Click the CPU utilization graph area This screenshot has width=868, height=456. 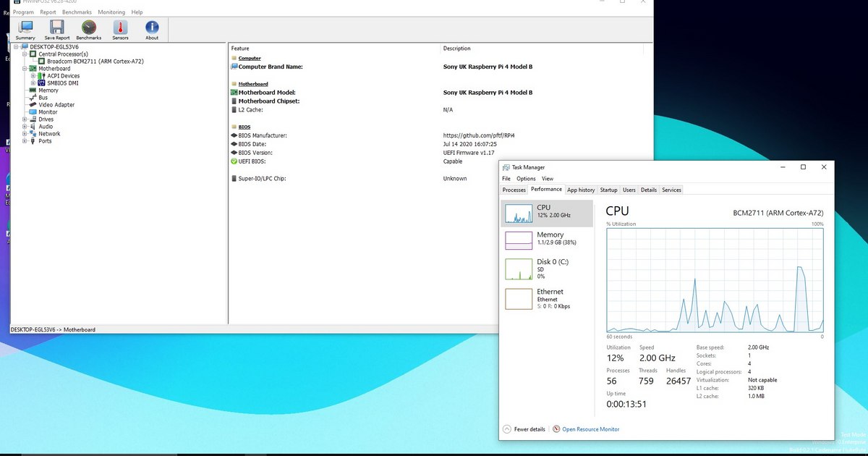[x=715, y=280]
